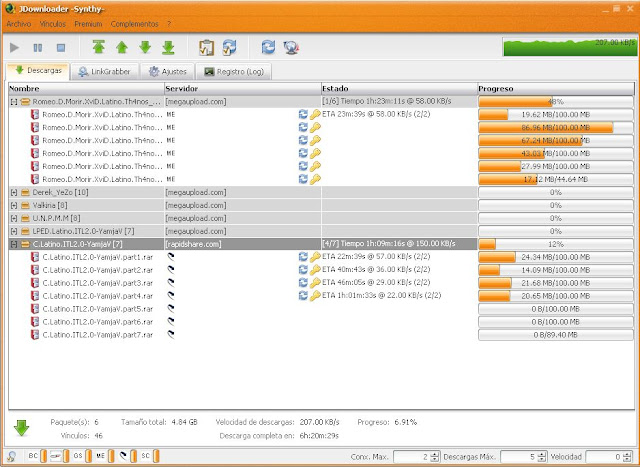Click key icon on part4.rar row
The width and height of the screenshot is (640, 467).
[x=315, y=296]
